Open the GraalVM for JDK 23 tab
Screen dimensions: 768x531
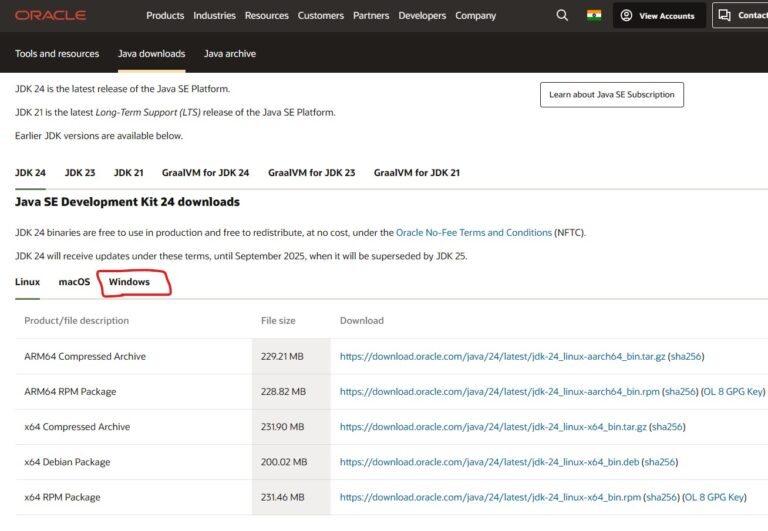coord(311,172)
